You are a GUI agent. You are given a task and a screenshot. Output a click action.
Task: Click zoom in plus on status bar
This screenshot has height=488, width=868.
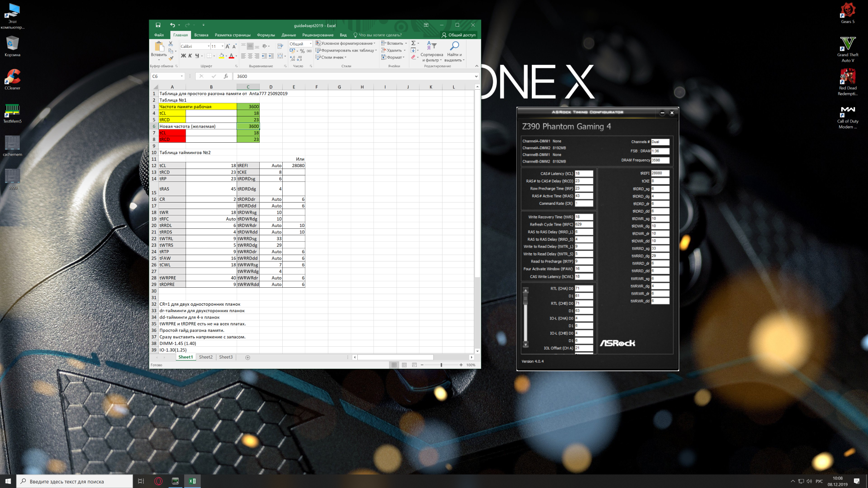[x=461, y=365]
